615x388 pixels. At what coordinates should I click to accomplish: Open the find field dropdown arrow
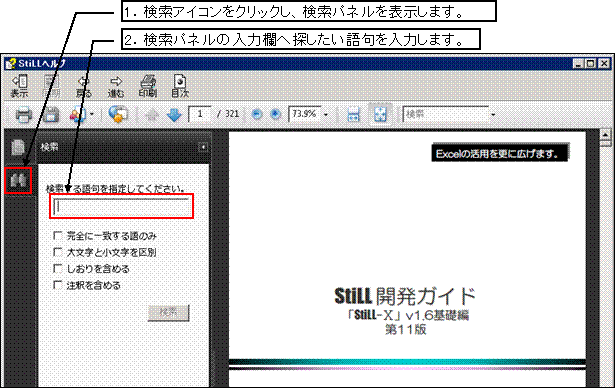pyautogui.click(x=493, y=115)
